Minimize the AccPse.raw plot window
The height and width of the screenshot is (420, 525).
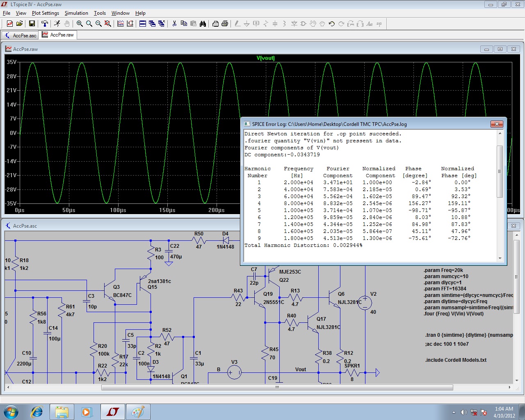click(486, 49)
